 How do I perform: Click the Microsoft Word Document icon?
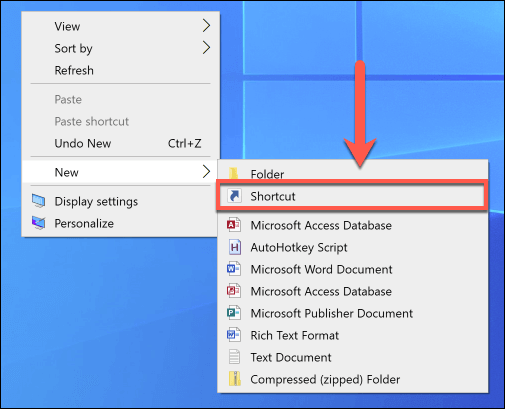coord(234,269)
